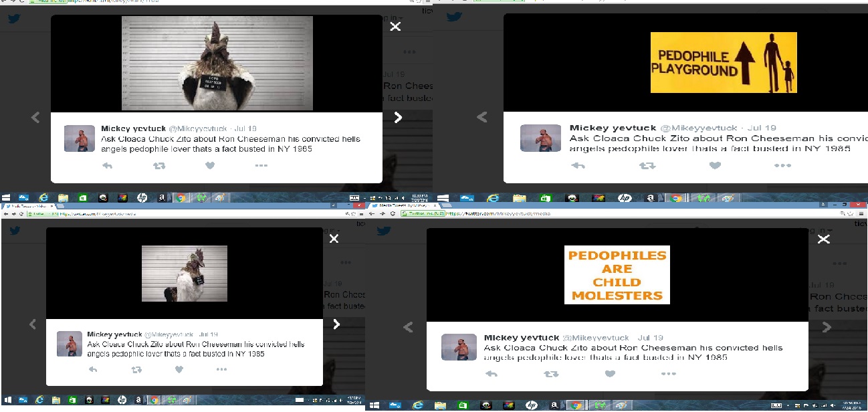
Task: Open more options on large rooster mugshot tweet
Action: pyautogui.click(x=261, y=165)
